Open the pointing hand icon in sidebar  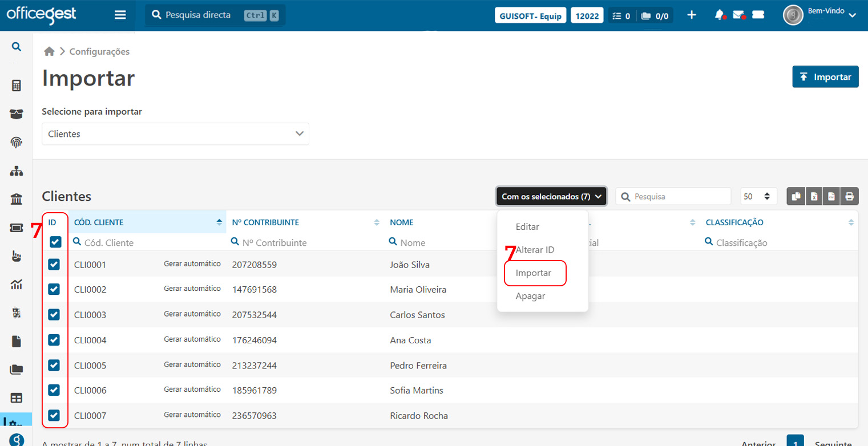17,256
